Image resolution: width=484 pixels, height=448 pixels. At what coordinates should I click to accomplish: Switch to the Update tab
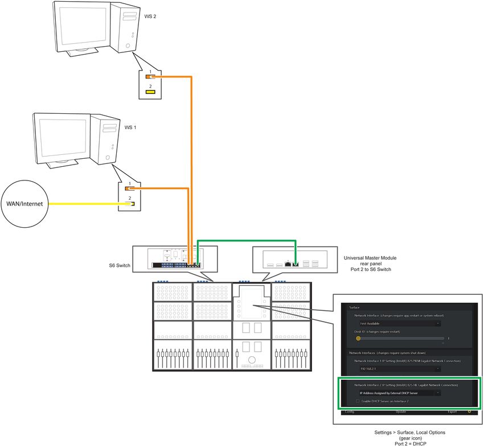[x=401, y=412]
